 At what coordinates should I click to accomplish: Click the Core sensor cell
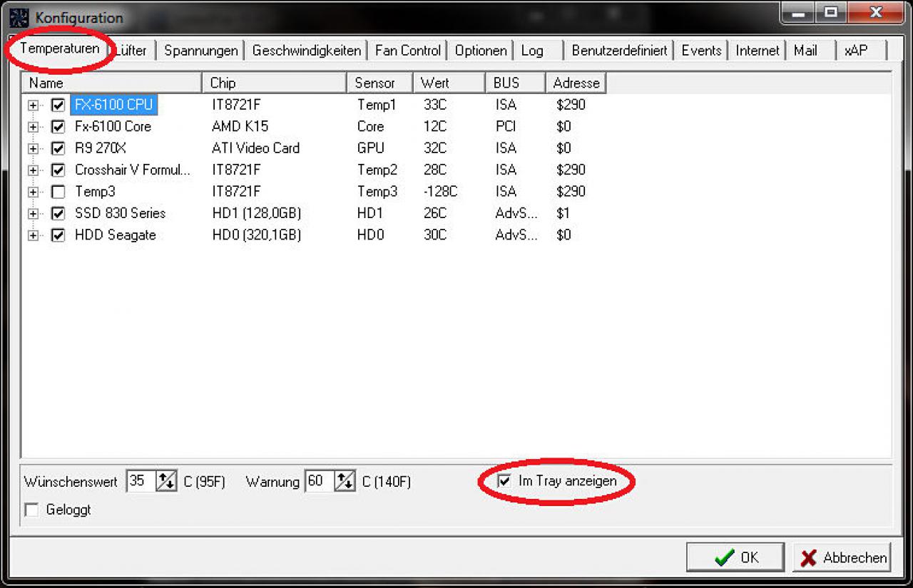coord(371,126)
